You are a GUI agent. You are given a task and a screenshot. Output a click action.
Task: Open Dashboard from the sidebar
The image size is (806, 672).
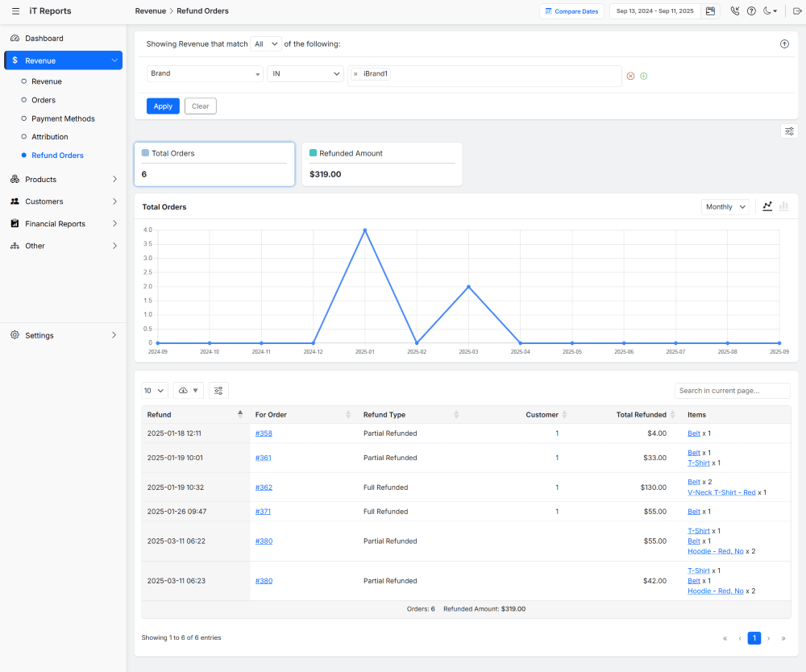pyautogui.click(x=44, y=39)
